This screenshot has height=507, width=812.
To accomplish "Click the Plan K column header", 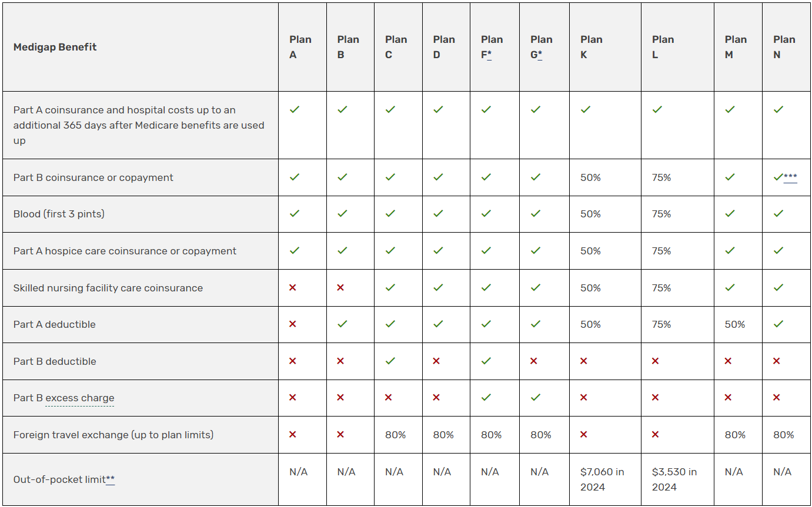I will 591,47.
